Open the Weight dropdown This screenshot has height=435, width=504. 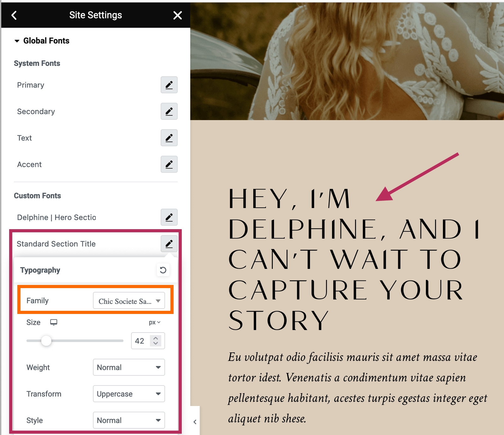129,367
